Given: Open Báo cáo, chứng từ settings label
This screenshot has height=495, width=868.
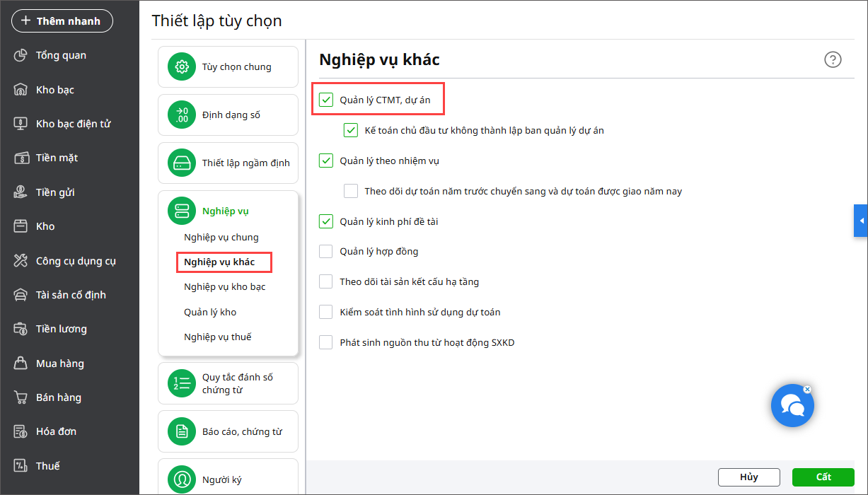Looking at the screenshot, I should [242, 431].
